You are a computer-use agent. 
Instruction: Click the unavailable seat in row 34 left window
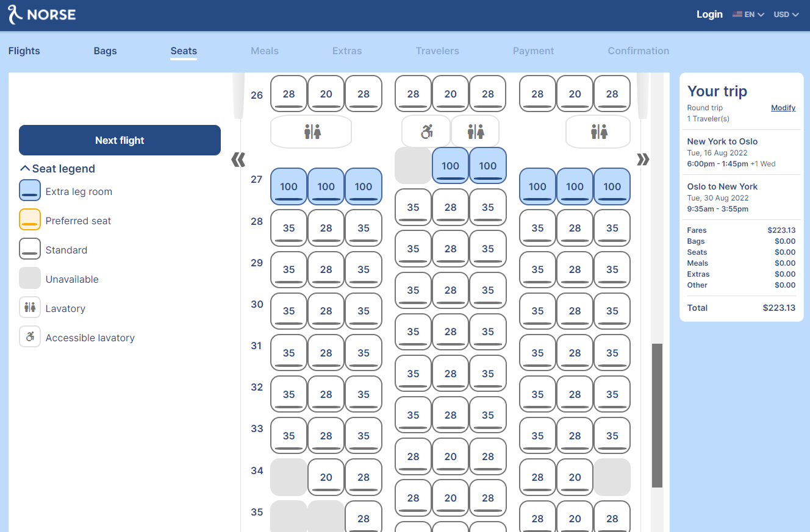pyautogui.click(x=289, y=477)
